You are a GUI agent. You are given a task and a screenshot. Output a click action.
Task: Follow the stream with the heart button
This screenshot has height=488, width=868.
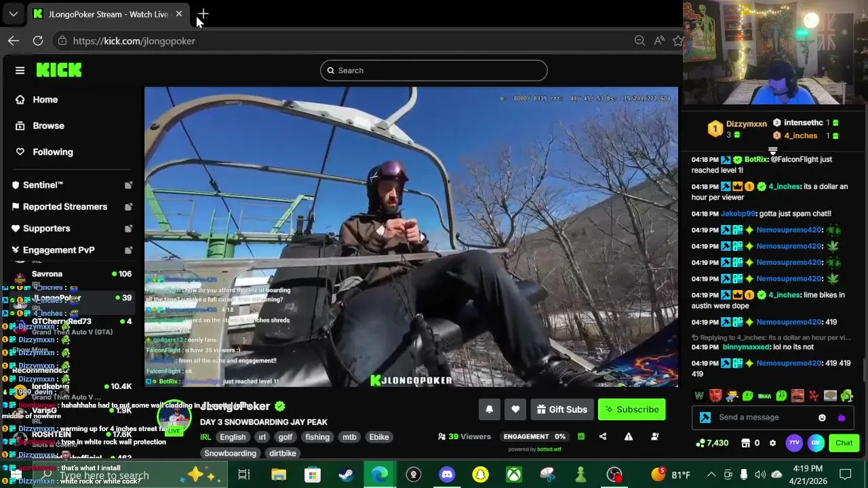(x=515, y=409)
